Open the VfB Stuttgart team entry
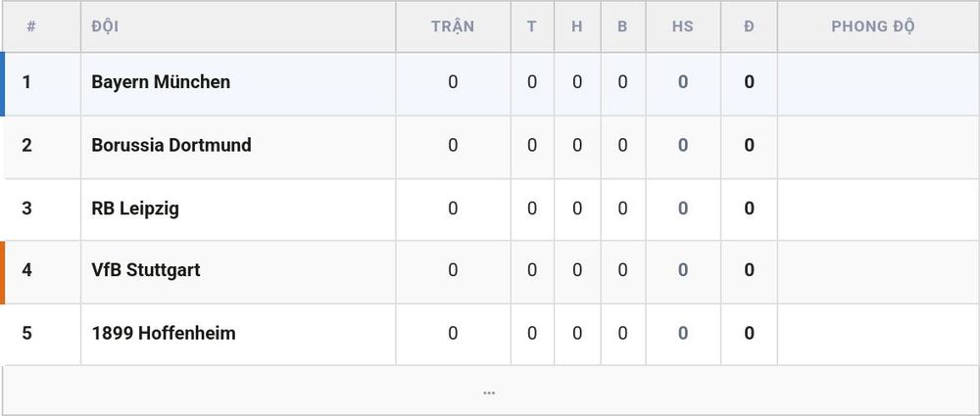 (146, 270)
